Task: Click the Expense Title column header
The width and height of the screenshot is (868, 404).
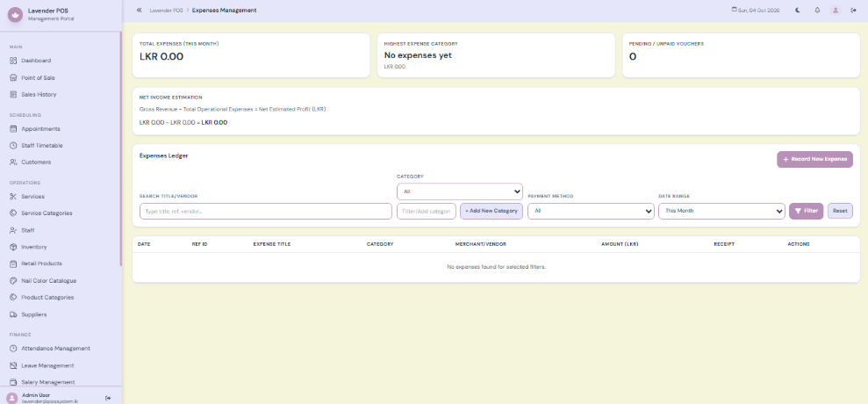Action: 272,244
